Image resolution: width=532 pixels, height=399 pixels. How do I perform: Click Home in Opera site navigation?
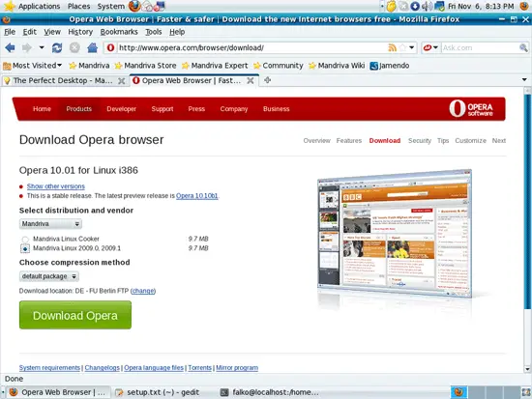[42, 109]
